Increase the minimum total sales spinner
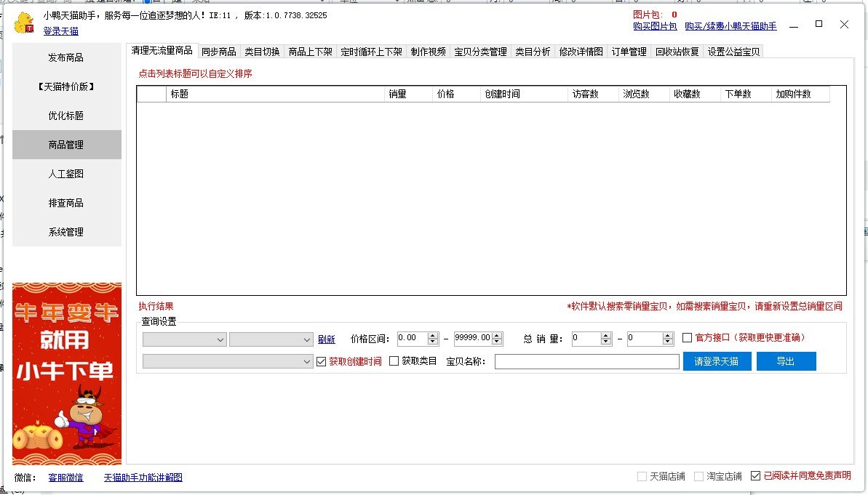868x495 pixels. [x=607, y=335]
